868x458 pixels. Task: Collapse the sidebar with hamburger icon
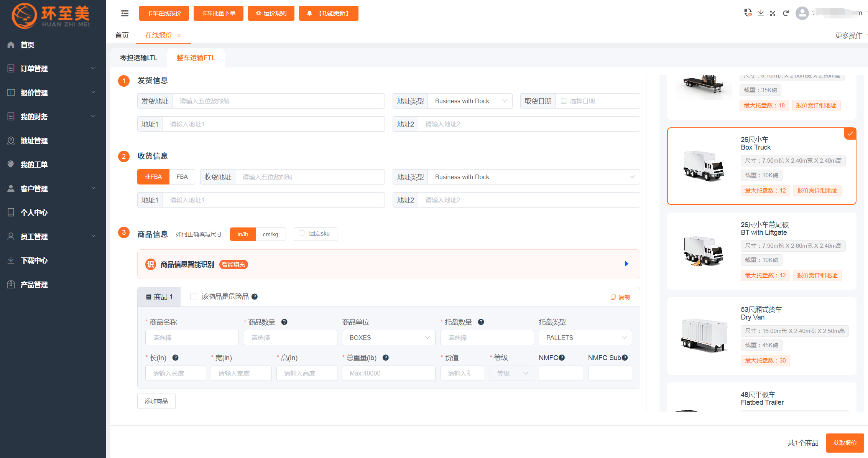point(125,13)
